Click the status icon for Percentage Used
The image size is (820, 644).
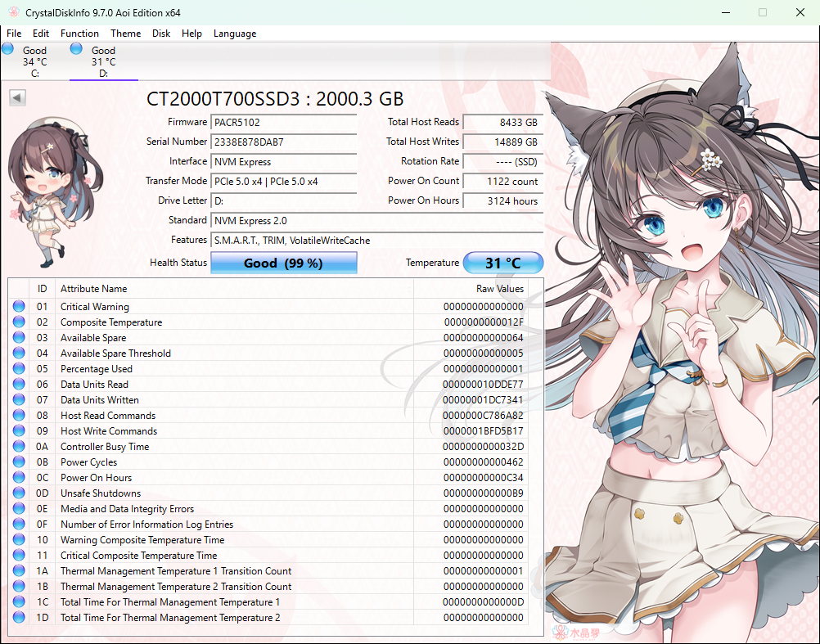click(19, 368)
